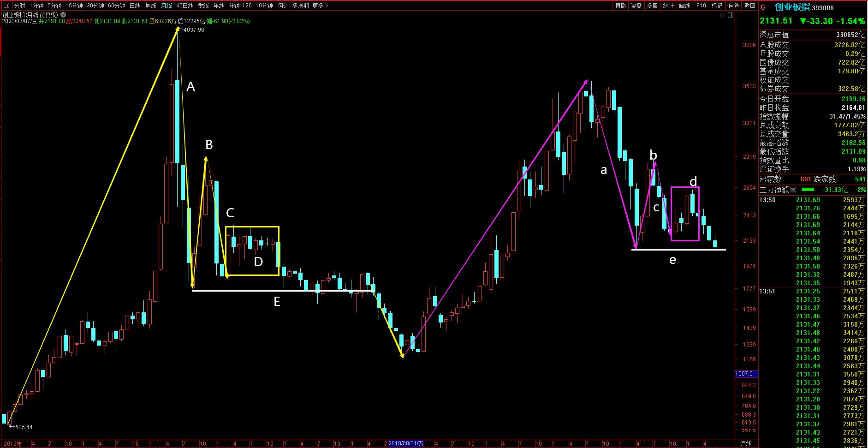This screenshot has width=868, height=448.
Task: Click 复盘 review button
Action: [636, 6]
